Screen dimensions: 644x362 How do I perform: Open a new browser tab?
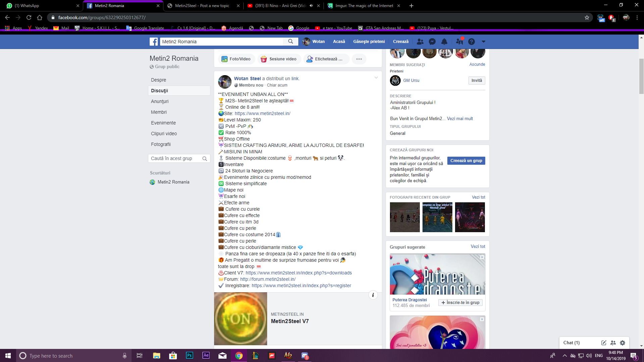[x=411, y=6]
